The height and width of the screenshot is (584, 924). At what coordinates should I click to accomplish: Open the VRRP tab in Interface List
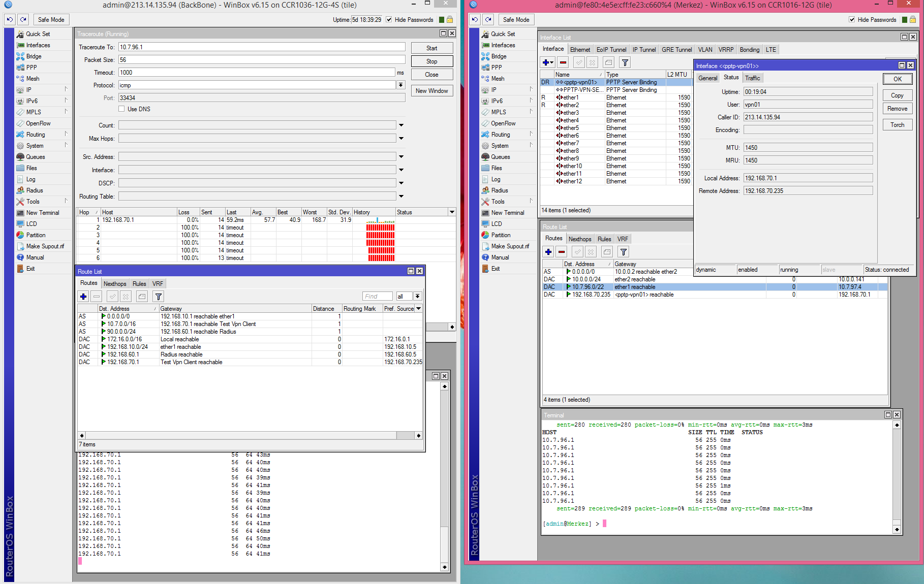click(726, 49)
